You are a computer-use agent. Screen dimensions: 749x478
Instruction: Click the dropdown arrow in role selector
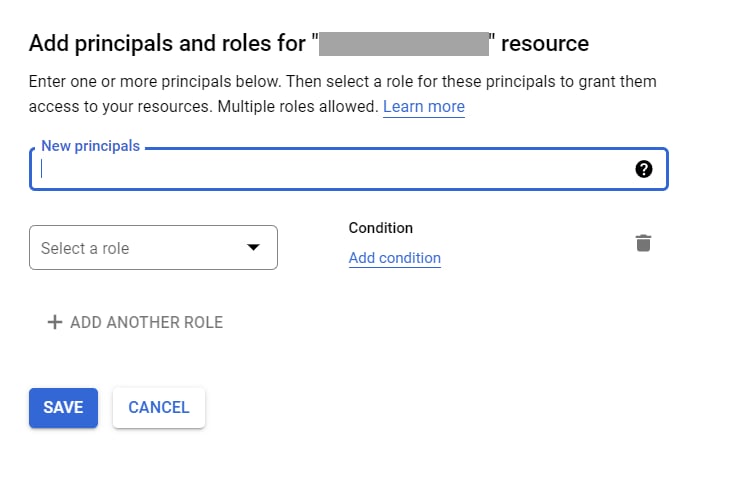[253, 247]
